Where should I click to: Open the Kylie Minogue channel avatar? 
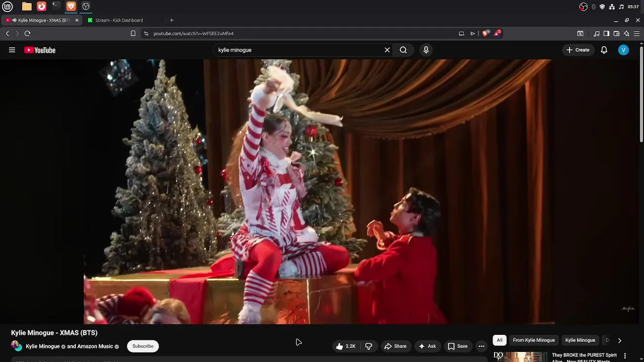point(17,346)
